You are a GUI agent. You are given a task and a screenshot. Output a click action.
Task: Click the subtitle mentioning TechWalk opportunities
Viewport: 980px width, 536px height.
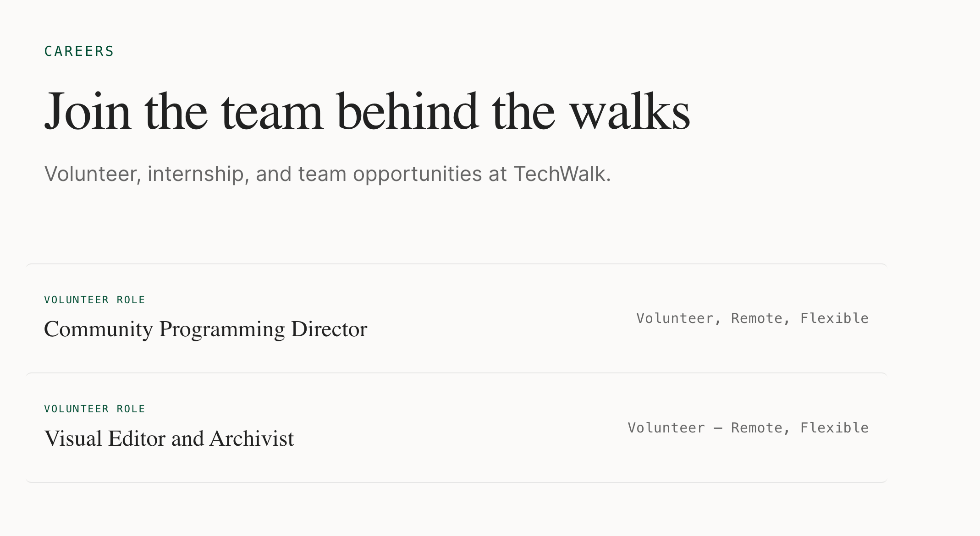327,174
